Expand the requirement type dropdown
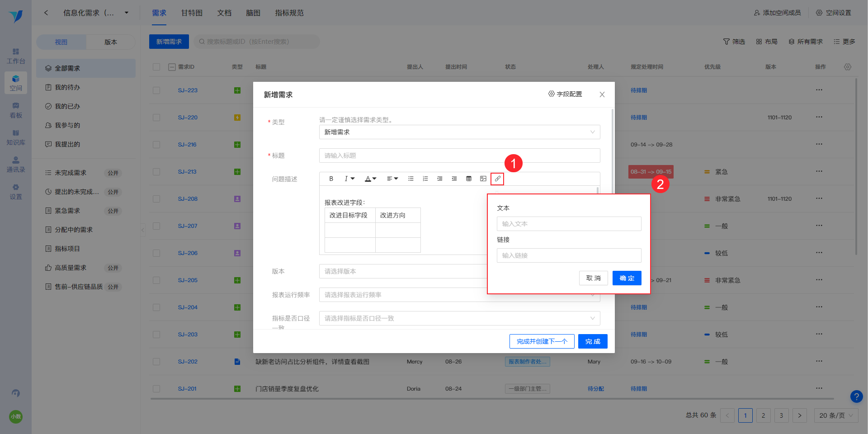Screen dimensions: 868x434 (x=460, y=132)
